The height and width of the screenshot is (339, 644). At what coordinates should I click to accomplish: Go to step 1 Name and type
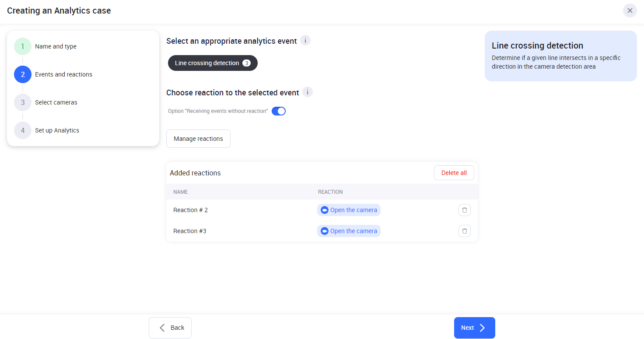23,46
